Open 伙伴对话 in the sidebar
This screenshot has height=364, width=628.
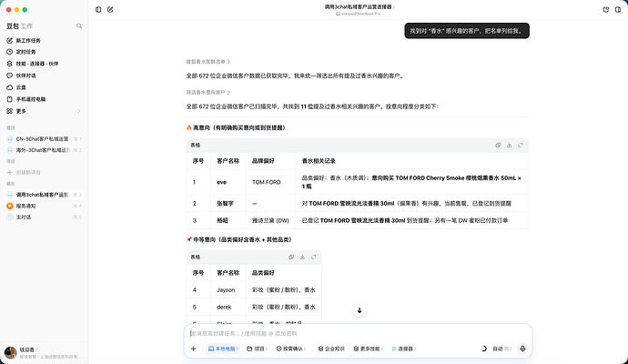[25, 76]
